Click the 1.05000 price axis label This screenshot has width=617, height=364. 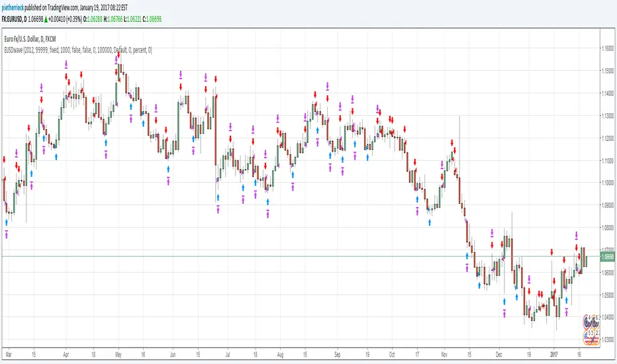(x=608, y=295)
